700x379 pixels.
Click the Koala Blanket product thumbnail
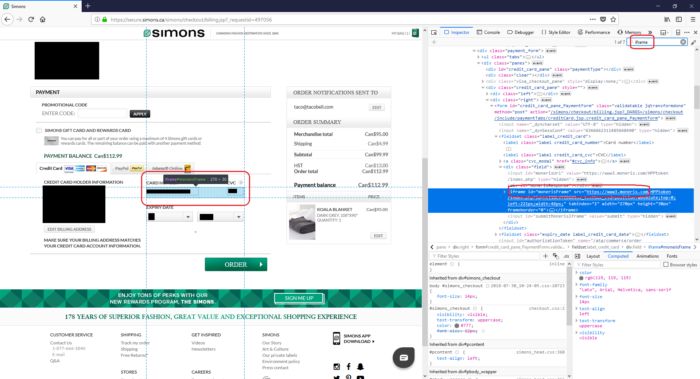pyautogui.click(x=302, y=222)
